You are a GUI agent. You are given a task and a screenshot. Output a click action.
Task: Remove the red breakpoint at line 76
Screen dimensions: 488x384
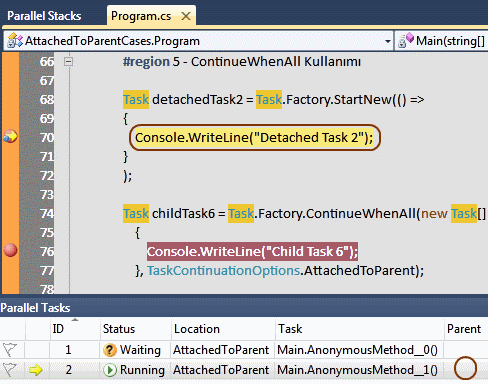[x=10, y=250]
